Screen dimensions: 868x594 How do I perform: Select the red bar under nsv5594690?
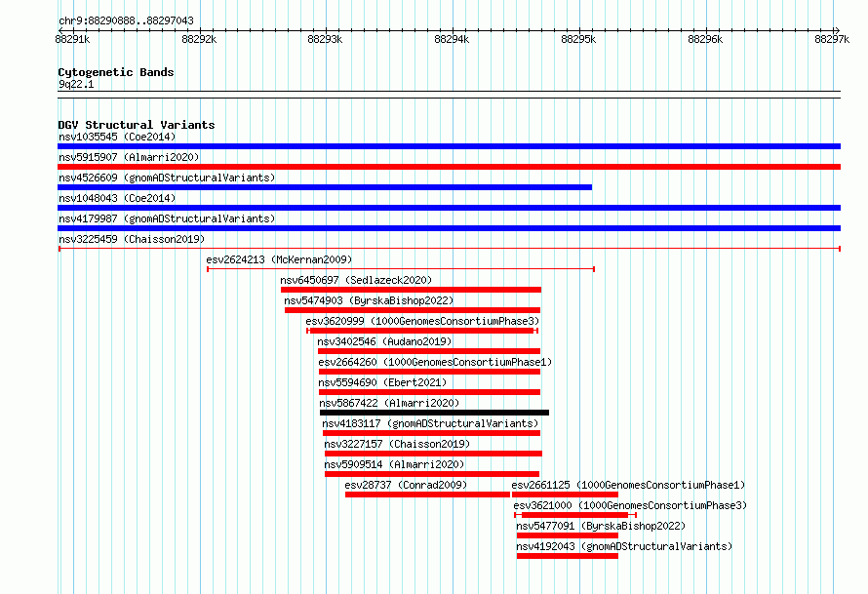pyautogui.click(x=429, y=392)
